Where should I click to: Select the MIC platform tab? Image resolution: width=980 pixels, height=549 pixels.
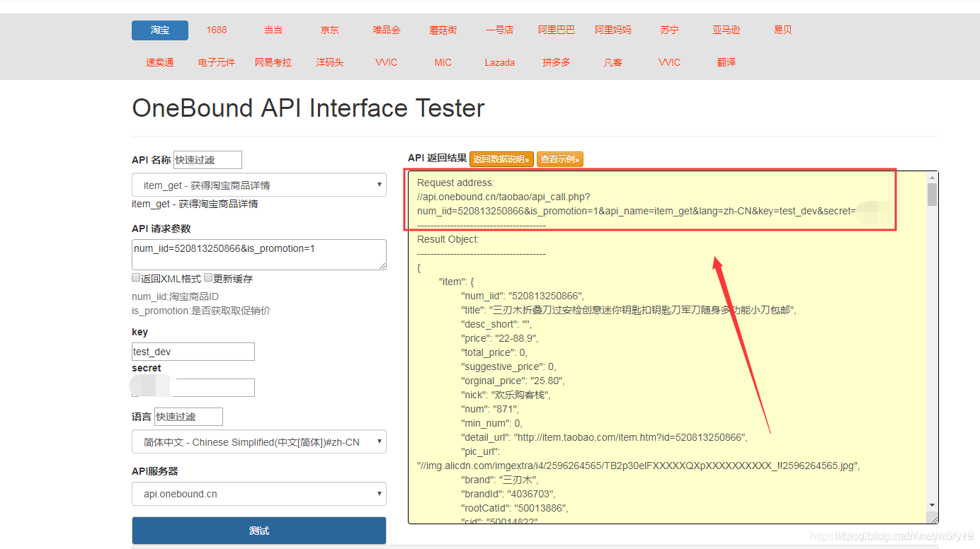pyautogui.click(x=443, y=62)
